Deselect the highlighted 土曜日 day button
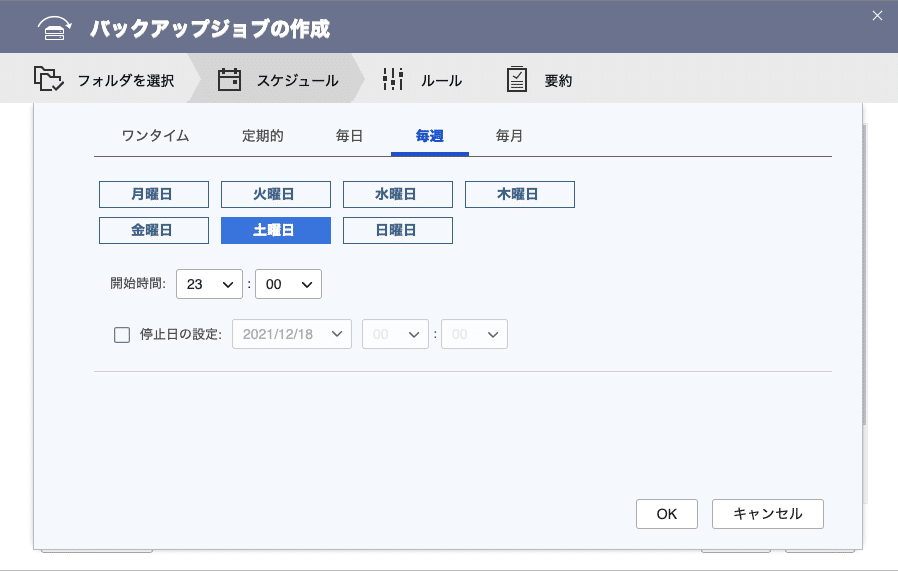The width and height of the screenshot is (898, 572). [x=275, y=230]
